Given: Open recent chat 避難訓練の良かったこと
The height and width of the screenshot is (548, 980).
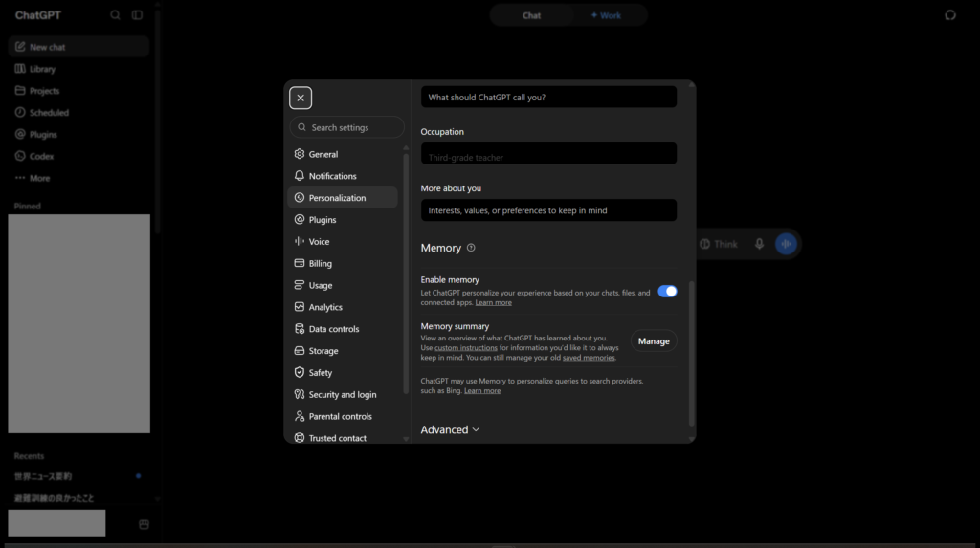Looking at the screenshot, I should (78, 498).
